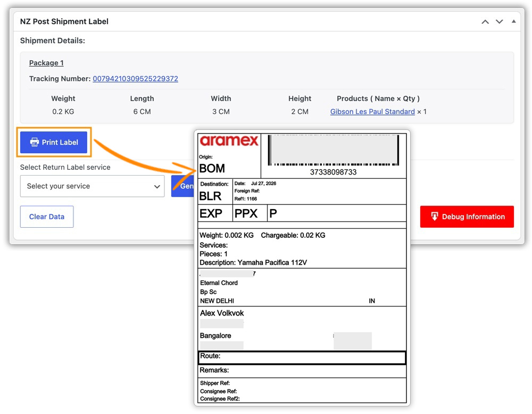Click the 0.2 KG weight value
Screen dimensions: 532x414
(63, 112)
